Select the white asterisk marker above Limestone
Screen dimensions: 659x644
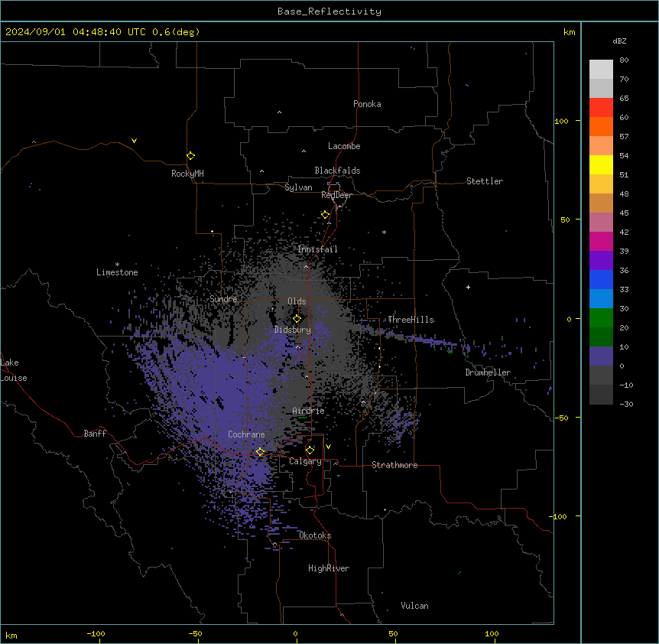click(x=117, y=265)
